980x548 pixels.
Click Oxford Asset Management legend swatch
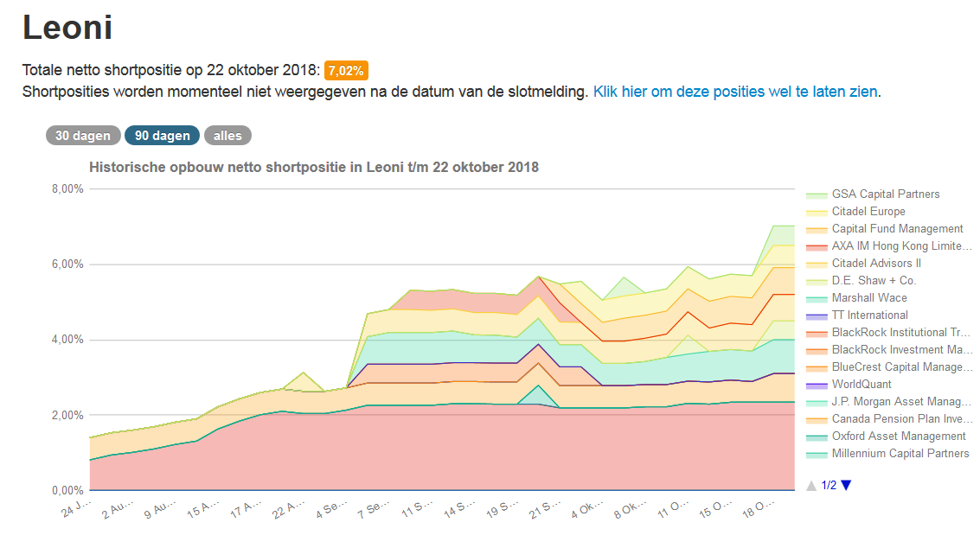tap(816, 437)
